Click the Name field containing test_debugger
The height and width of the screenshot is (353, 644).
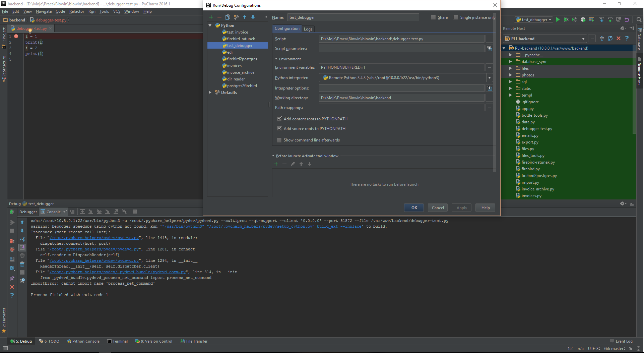tap(353, 17)
